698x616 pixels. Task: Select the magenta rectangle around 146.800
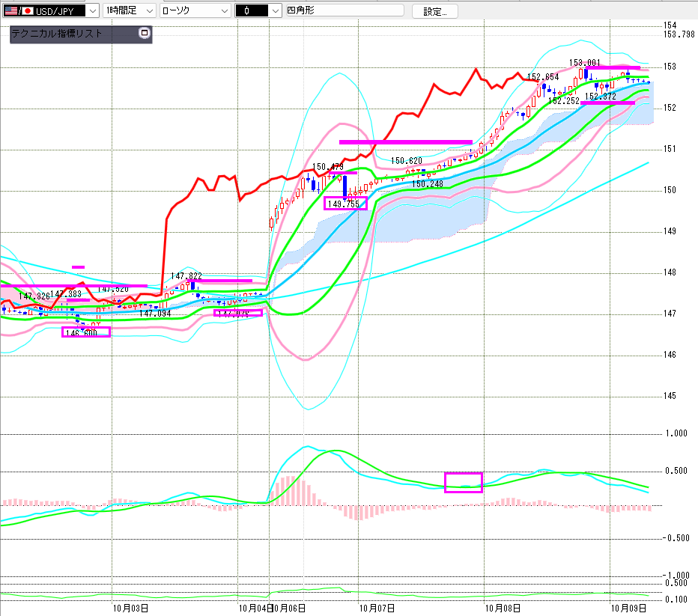click(85, 332)
